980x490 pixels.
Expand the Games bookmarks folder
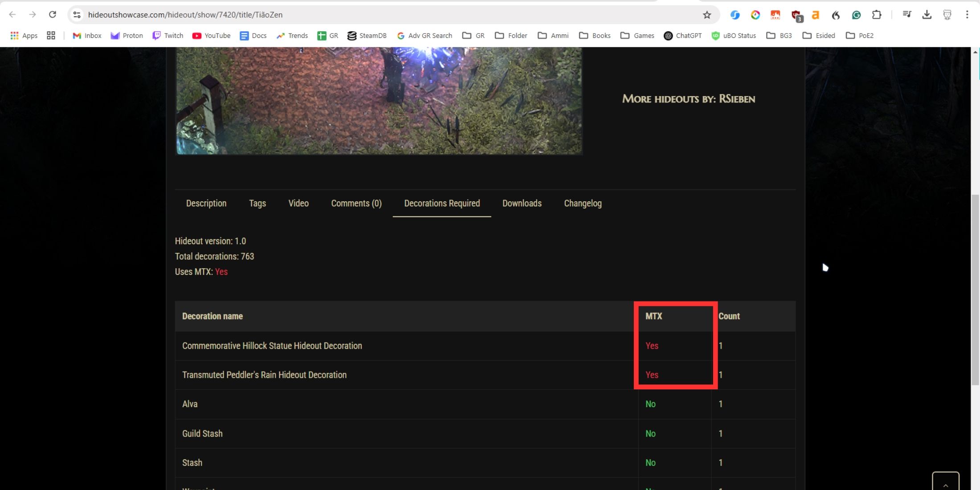[x=637, y=36]
